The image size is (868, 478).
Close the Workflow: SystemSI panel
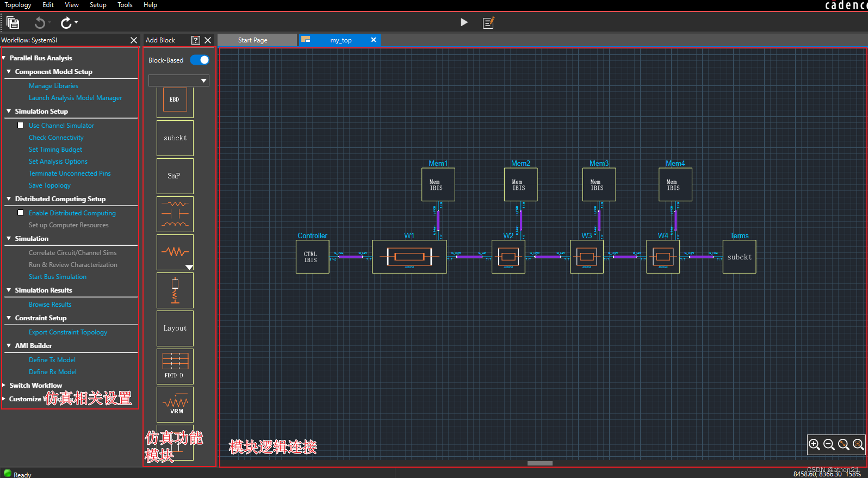click(x=134, y=40)
